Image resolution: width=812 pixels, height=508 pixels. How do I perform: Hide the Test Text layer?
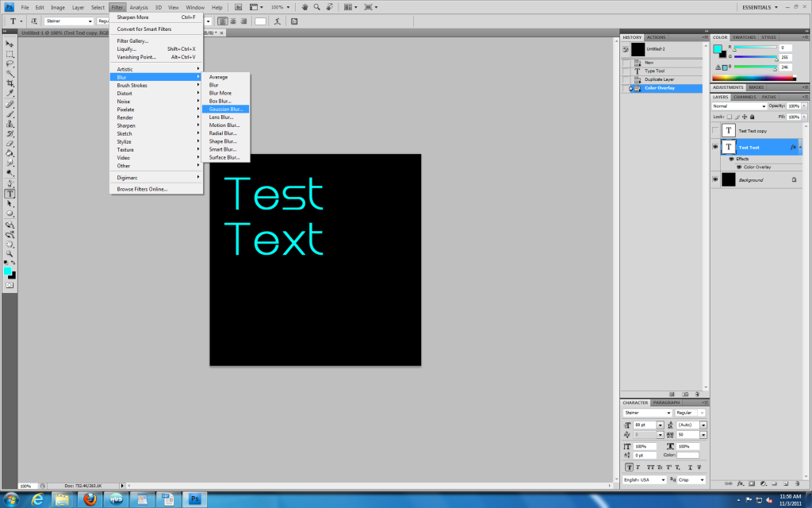(715, 147)
